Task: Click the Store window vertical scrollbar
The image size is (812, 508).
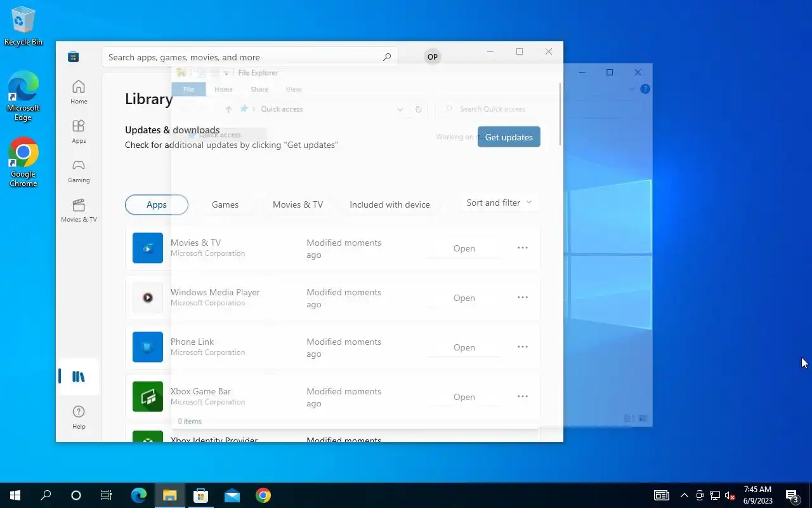Action: pos(560,114)
